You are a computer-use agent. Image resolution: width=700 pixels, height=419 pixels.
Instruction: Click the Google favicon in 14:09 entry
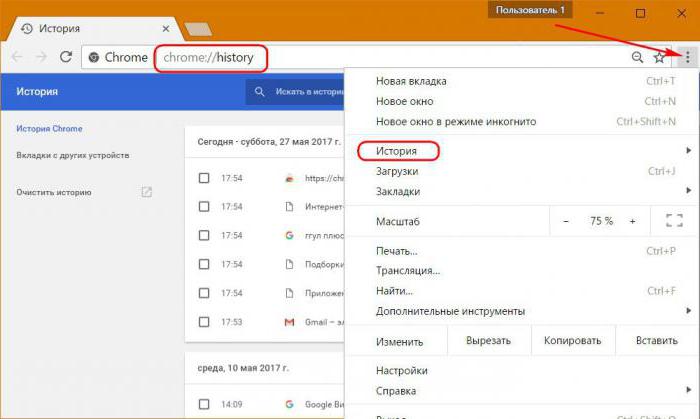coord(289,404)
